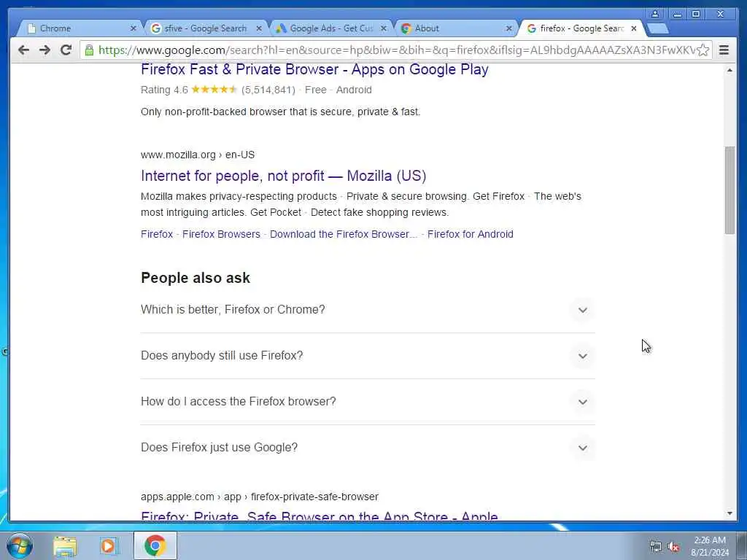Close the 'sfive - Google Search' tab

259,28
